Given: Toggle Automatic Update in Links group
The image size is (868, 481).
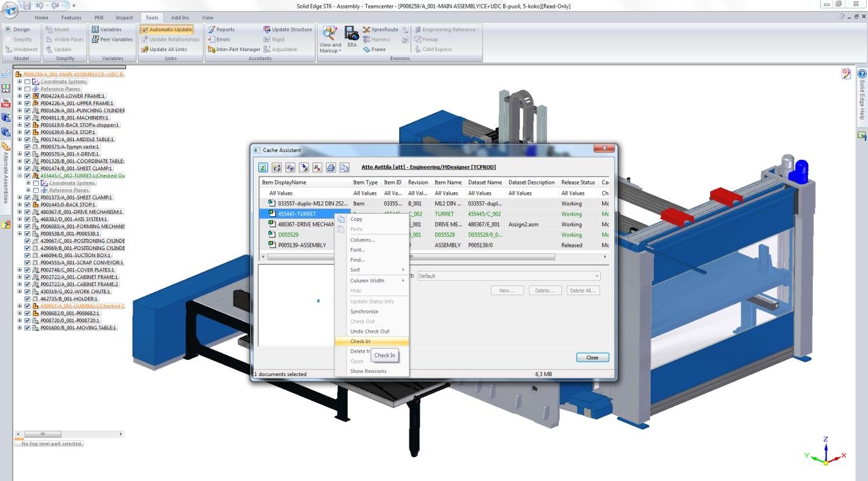Looking at the screenshot, I should coord(166,29).
